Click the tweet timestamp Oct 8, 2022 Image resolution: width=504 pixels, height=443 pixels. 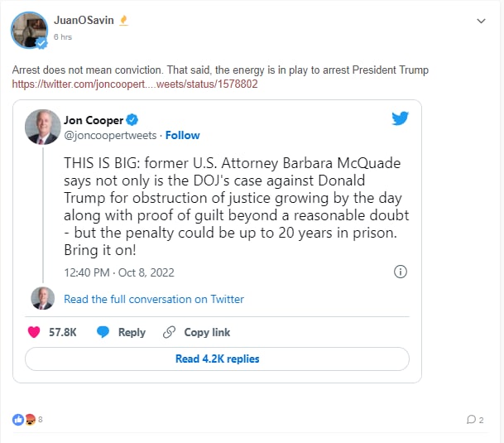(x=119, y=272)
